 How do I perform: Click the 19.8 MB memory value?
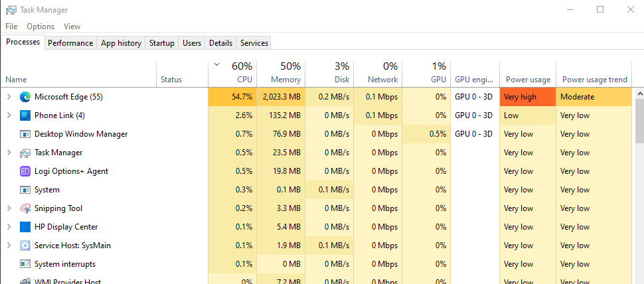(281, 171)
